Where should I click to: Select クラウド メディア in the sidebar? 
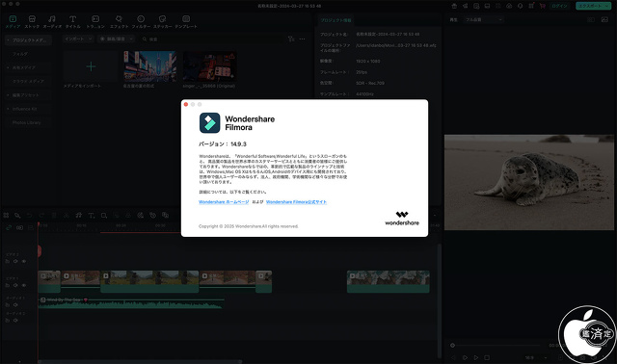pos(28,81)
